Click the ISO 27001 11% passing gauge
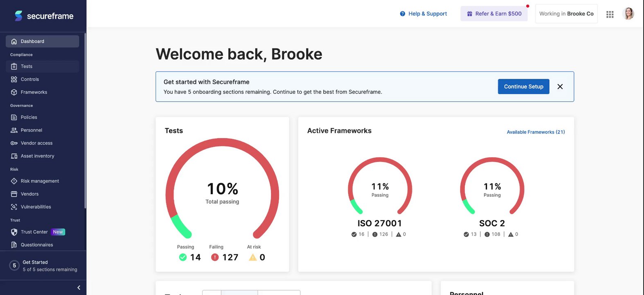The image size is (644, 295). (x=380, y=186)
